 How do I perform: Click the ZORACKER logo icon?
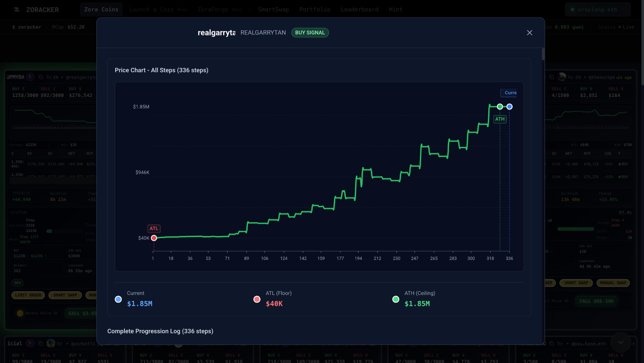click(17, 10)
